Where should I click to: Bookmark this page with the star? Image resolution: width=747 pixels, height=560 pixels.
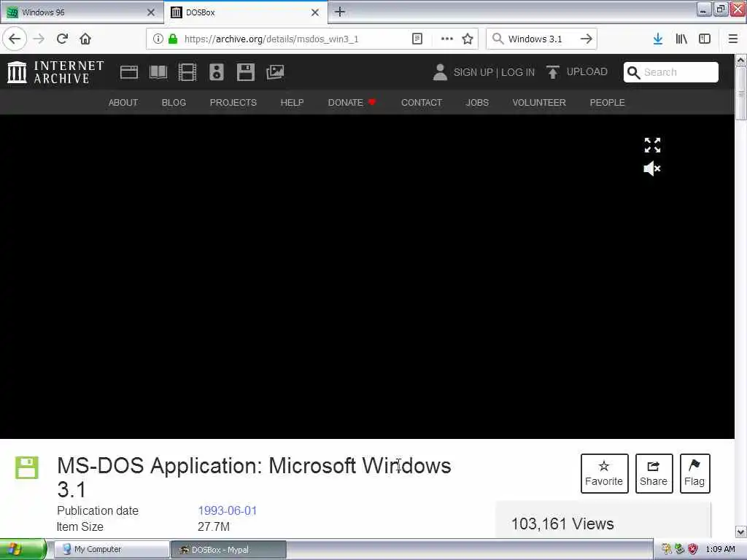pos(468,39)
